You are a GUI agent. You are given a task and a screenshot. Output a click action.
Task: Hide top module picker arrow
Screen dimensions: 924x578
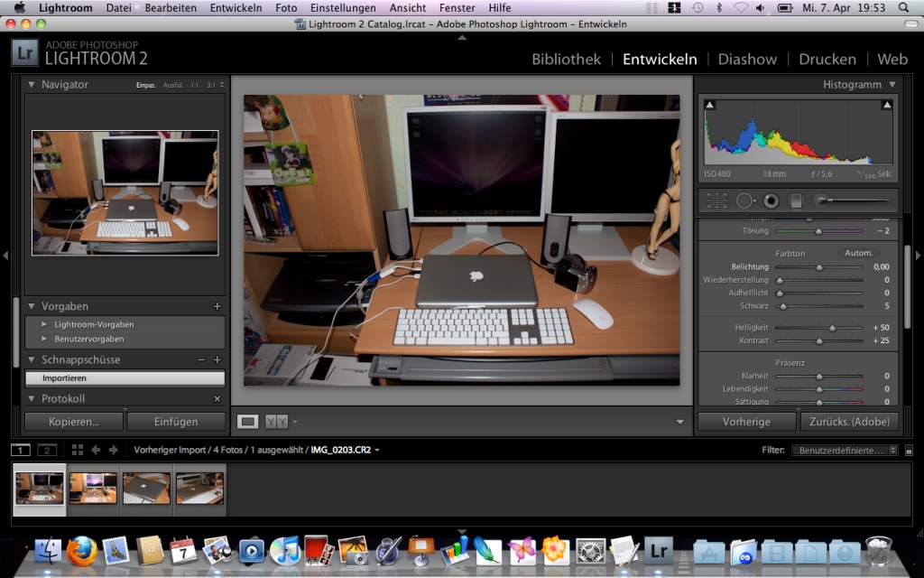(x=462, y=37)
